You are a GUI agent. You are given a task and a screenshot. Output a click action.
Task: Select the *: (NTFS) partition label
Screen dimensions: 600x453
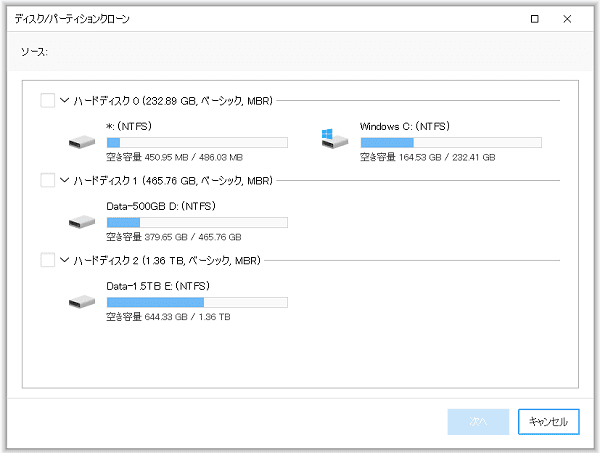pos(131,127)
